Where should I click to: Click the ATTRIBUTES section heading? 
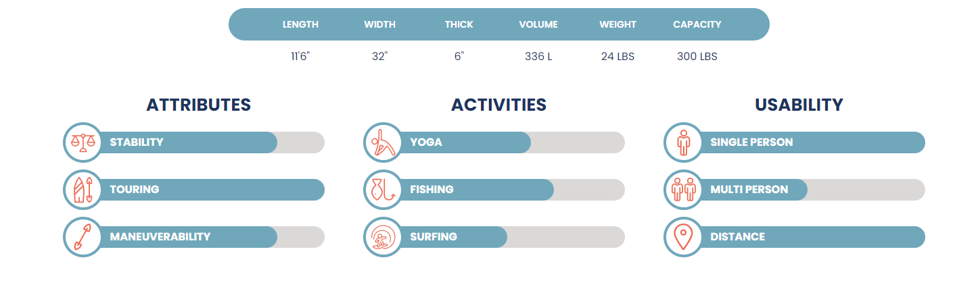coord(199,105)
